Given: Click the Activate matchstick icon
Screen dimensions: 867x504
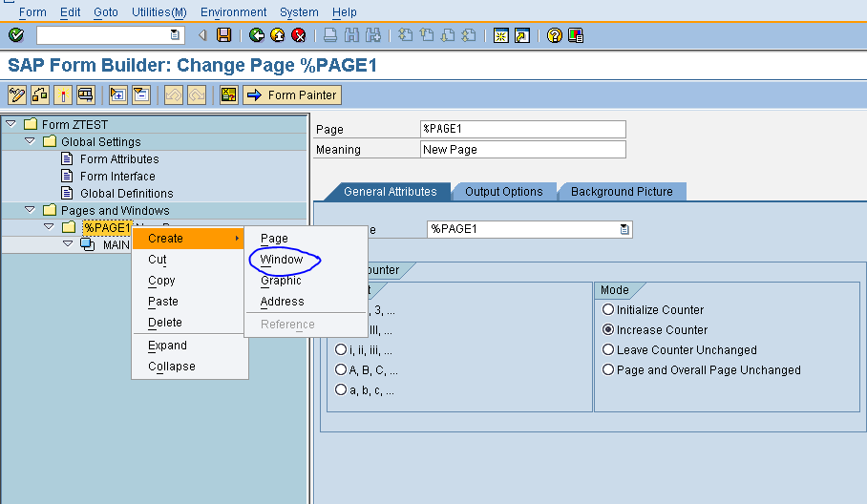Looking at the screenshot, I should 63,95.
